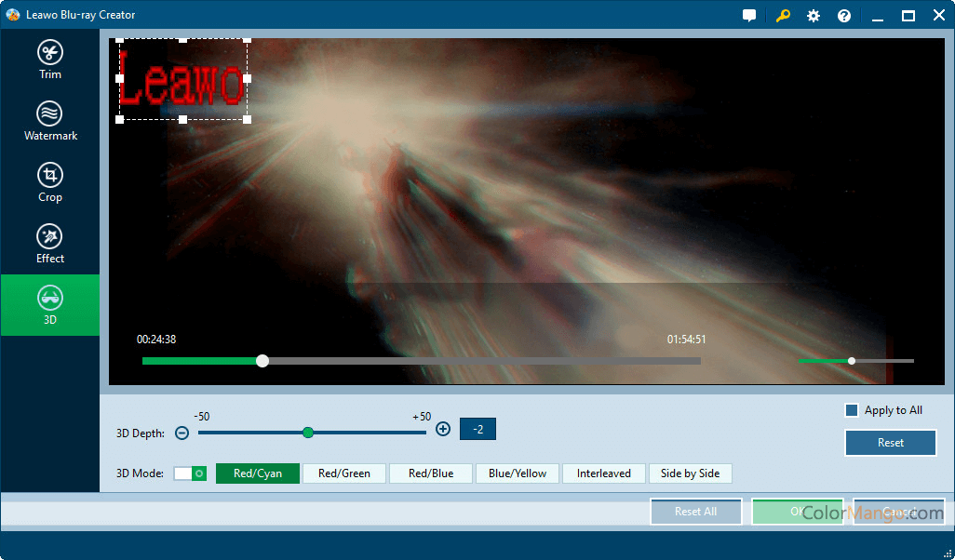Image resolution: width=955 pixels, height=560 pixels.
Task: Increase 3D depth with plus button
Action: pos(443,429)
